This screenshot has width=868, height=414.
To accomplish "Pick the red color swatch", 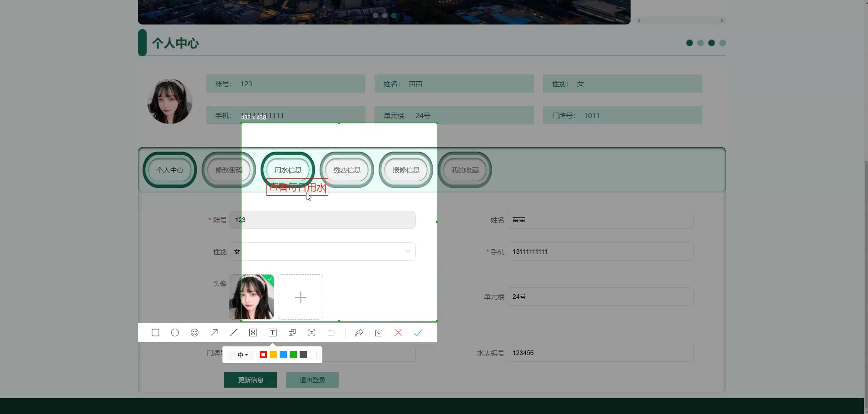I will (x=263, y=355).
